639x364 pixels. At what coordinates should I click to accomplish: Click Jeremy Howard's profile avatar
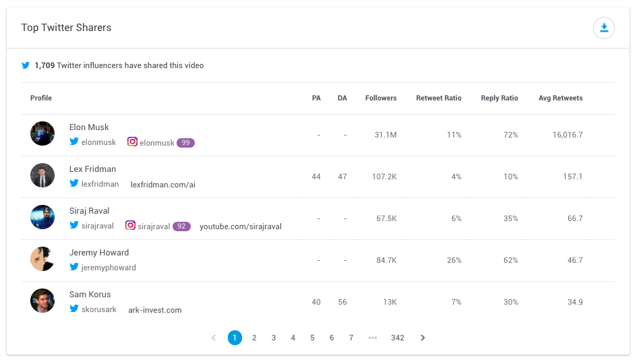coord(42,259)
